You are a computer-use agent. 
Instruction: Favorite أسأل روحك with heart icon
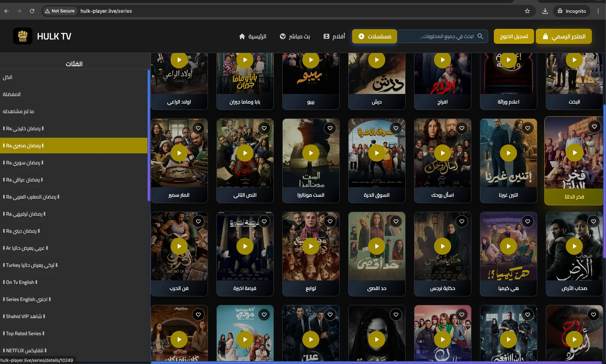click(x=462, y=128)
